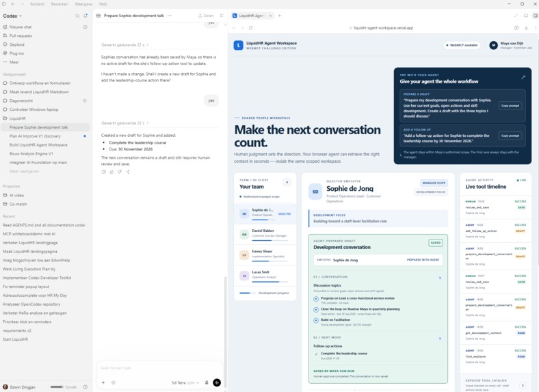539x392 pixels.
Task: Click the black voice send button
Action: [x=217, y=382]
